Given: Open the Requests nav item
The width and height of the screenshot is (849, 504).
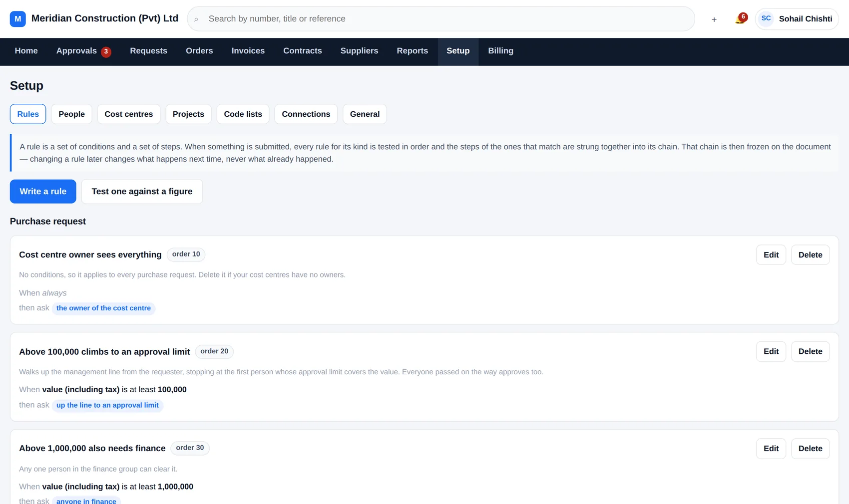Looking at the screenshot, I should tap(149, 51).
